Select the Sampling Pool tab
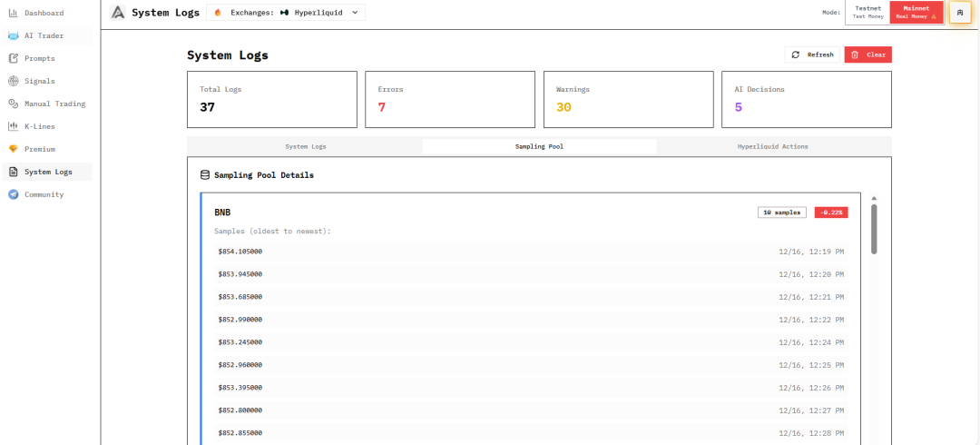The height and width of the screenshot is (445, 980). (x=539, y=146)
